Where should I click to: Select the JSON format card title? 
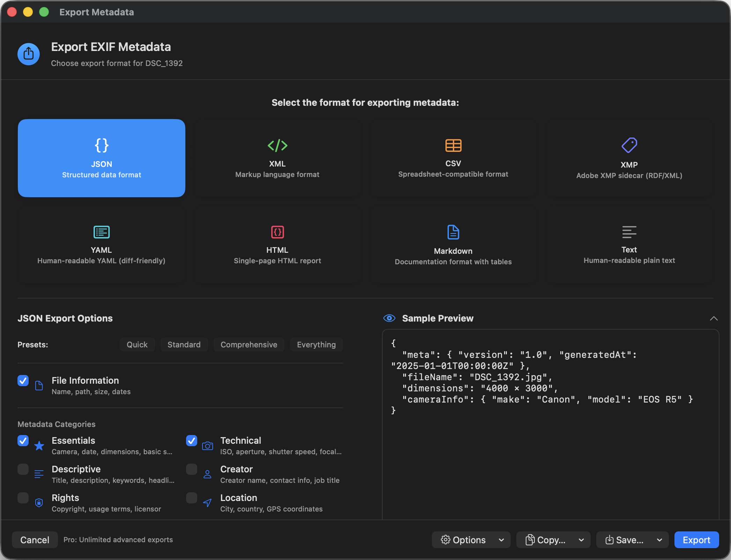pos(102,164)
